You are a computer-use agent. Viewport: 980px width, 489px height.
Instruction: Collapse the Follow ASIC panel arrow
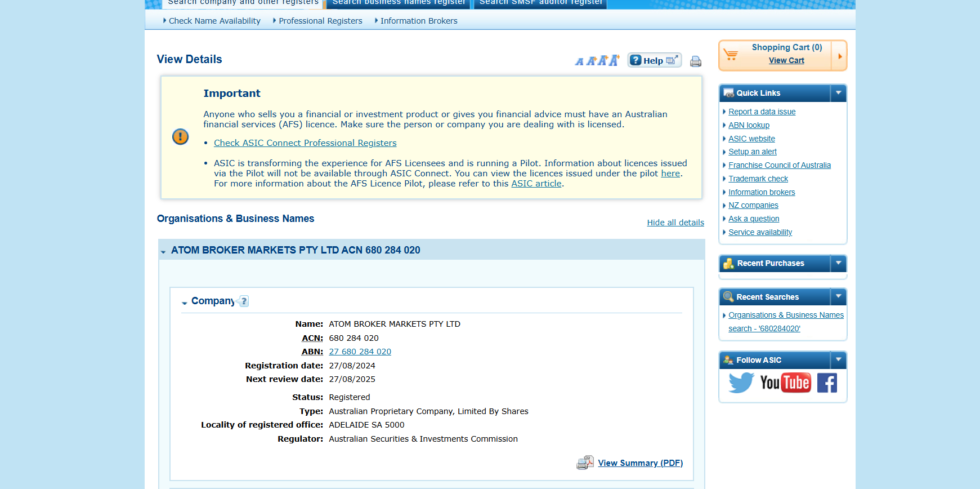coord(838,359)
